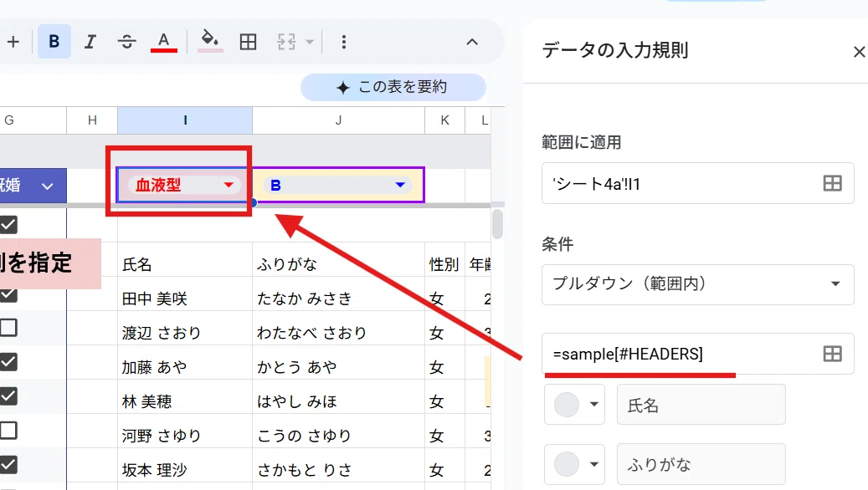The image size is (868, 490).
Task: Expand merge cells options arrow
Action: (x=310, y=42)
